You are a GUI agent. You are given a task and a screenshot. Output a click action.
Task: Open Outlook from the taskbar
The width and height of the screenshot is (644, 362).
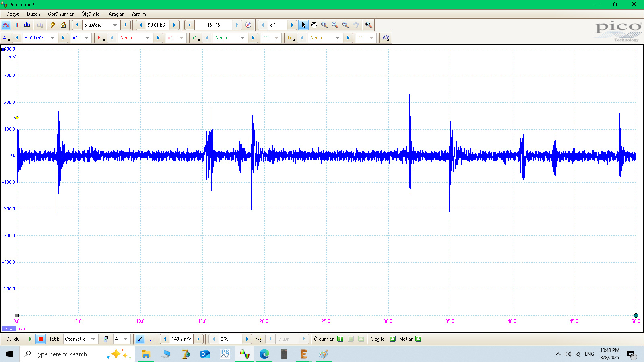tap(205, 354)
